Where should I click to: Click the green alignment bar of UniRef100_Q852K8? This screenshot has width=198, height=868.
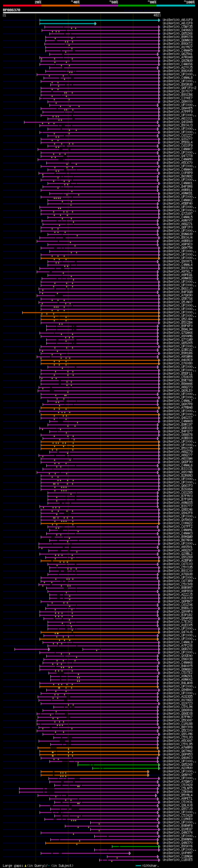[x=119, y=765]
